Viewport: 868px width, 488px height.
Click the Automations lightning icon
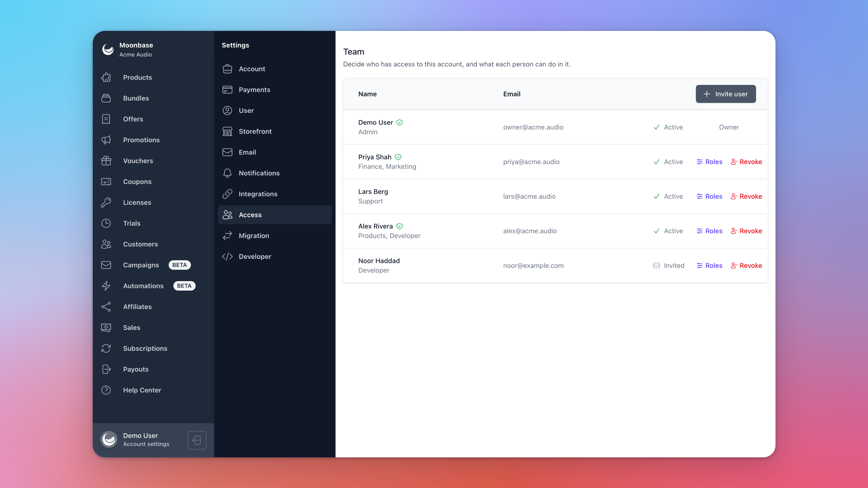[x=106, y=286]
